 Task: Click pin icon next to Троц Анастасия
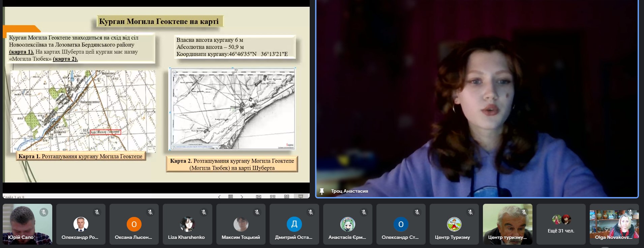(322, 191)
